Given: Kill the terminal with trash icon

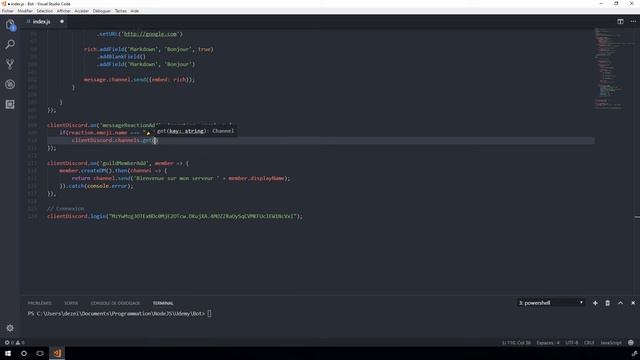Looking at the screenshot, I should (x=607, y=303).
